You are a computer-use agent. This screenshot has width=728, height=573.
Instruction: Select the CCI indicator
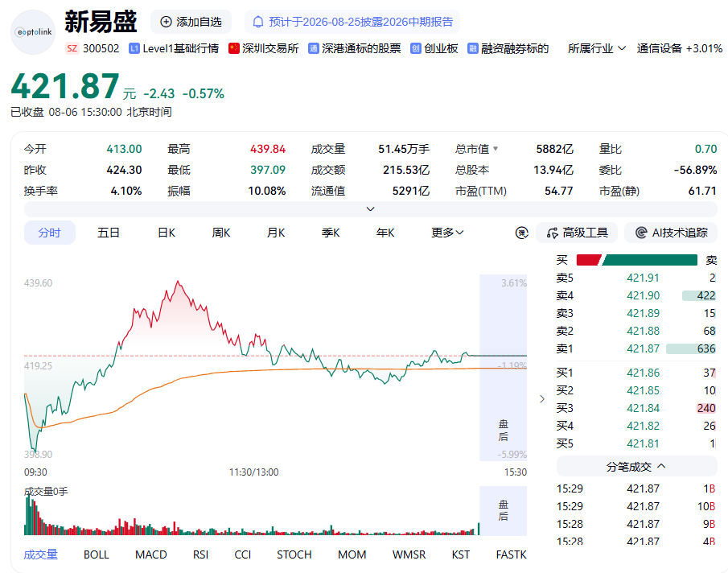[242, 554]
